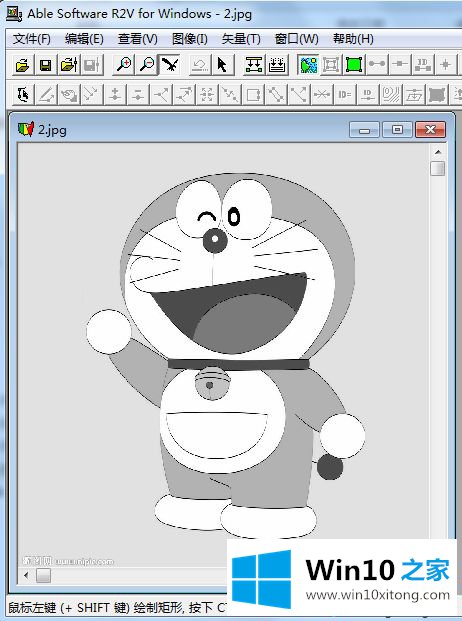Click the remove node minus icon

[x=138, y=95]
